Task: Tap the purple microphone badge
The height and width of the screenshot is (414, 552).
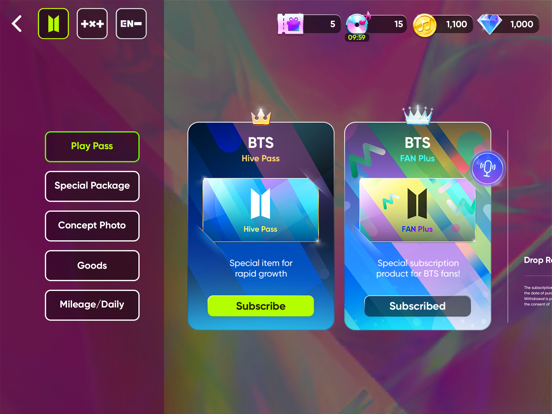Action: pyautogui.click(x=488, y=168)
